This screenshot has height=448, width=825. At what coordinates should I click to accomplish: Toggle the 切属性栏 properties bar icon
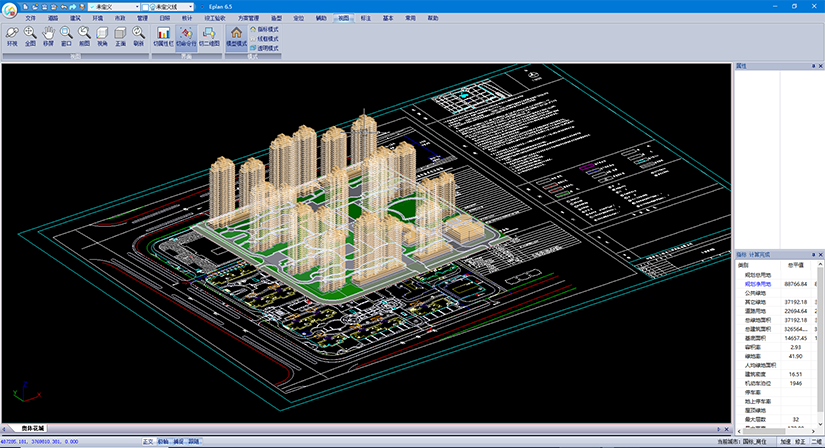pyautogui.click(x=163, y=36)
